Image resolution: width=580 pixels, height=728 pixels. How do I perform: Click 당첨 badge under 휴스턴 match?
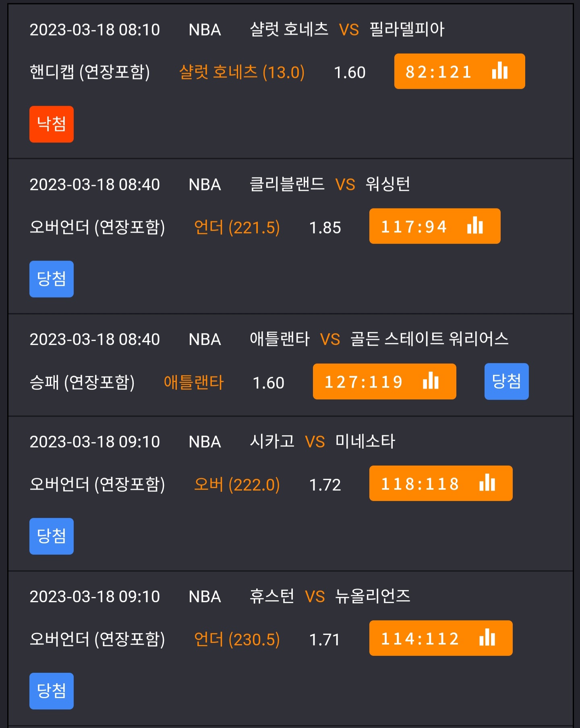(52, 691)
